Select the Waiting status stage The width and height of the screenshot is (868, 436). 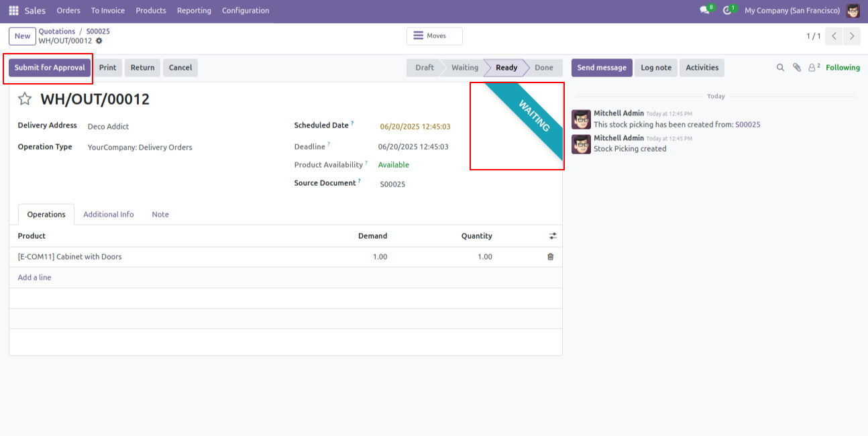tap(464, 68)
